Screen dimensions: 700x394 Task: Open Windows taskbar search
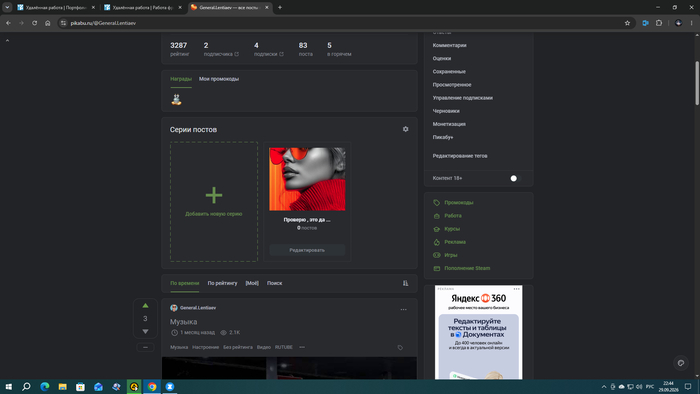(x=26, y=386)
